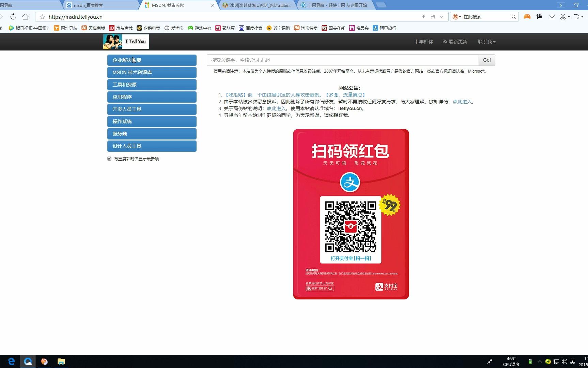Open the 游戏中心 bookmark

pyautogui.click(x=199, y=28)
